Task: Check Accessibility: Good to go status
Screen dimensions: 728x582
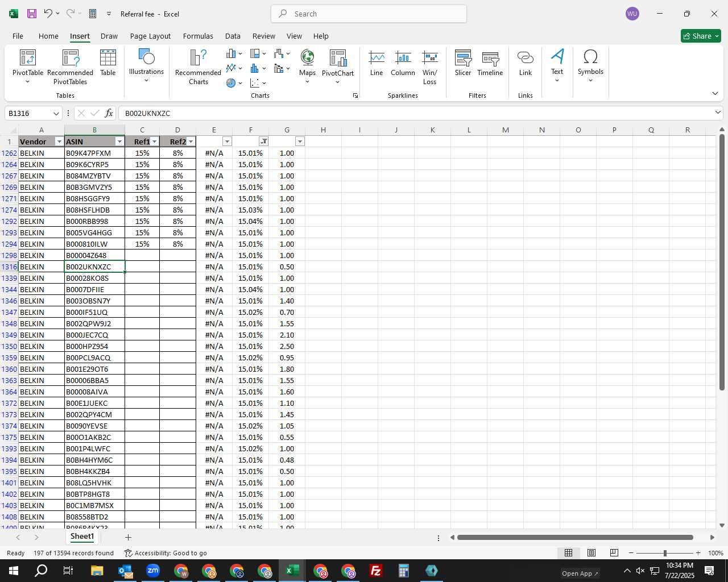Action: tap(166, 553)
